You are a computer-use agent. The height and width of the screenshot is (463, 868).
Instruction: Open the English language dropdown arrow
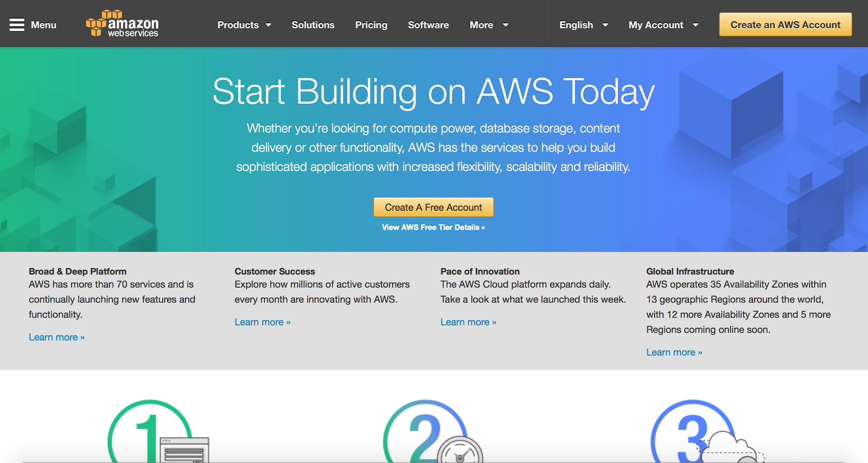[x=605, y=25]
